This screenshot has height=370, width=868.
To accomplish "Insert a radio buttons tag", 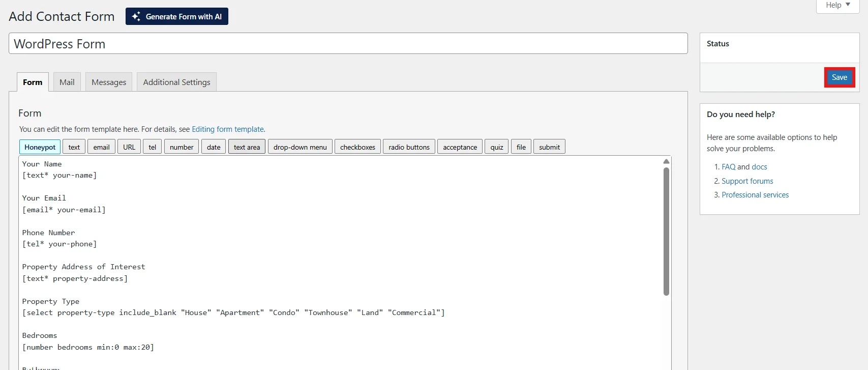I will 409,147.
